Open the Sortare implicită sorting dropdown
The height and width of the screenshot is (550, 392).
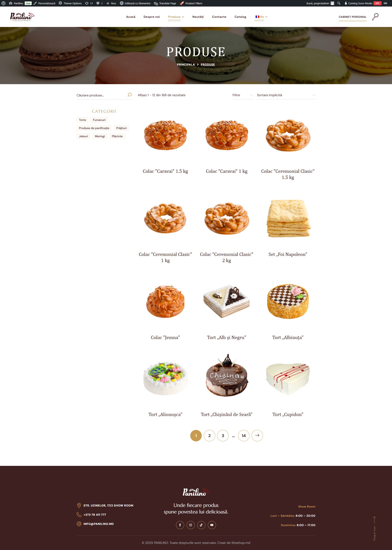[x=286, y=95]
